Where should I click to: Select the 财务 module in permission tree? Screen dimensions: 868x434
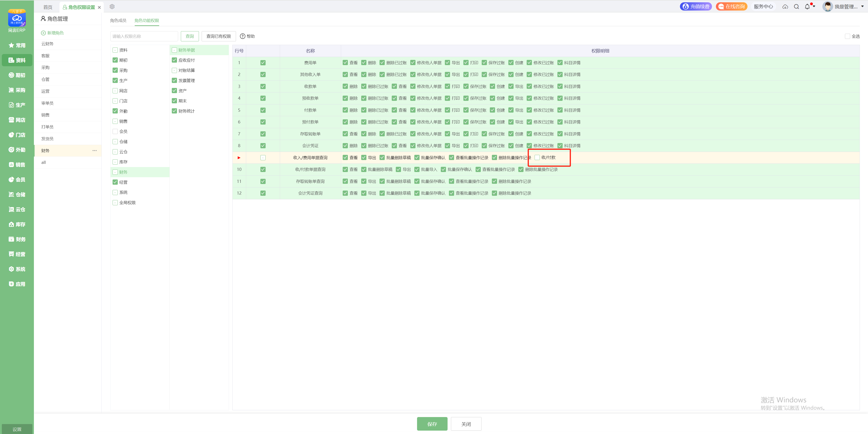[x=140, y=172]
